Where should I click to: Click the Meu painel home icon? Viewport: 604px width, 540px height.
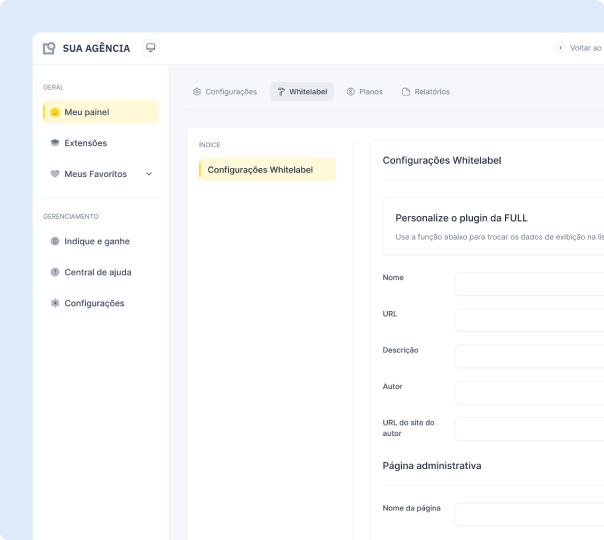(55, 112)
